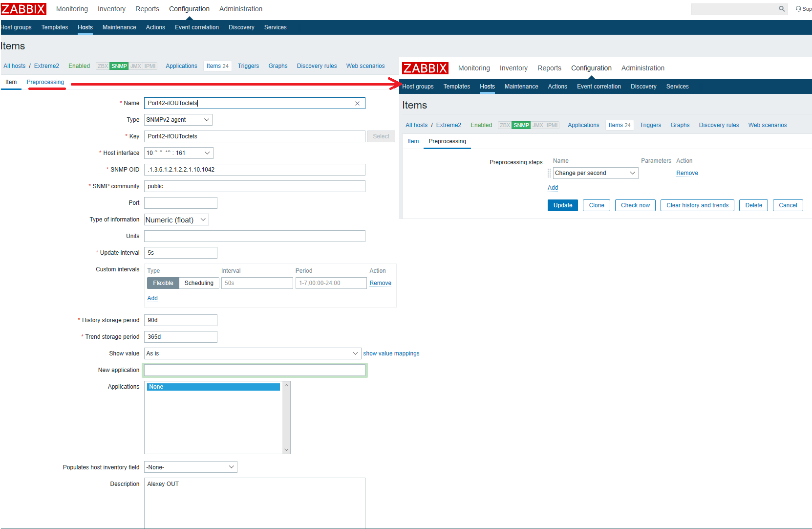812x529 pixels.
Task: Click the scroll-up arrow of the Applications list
Action: (x=286, y=386)
